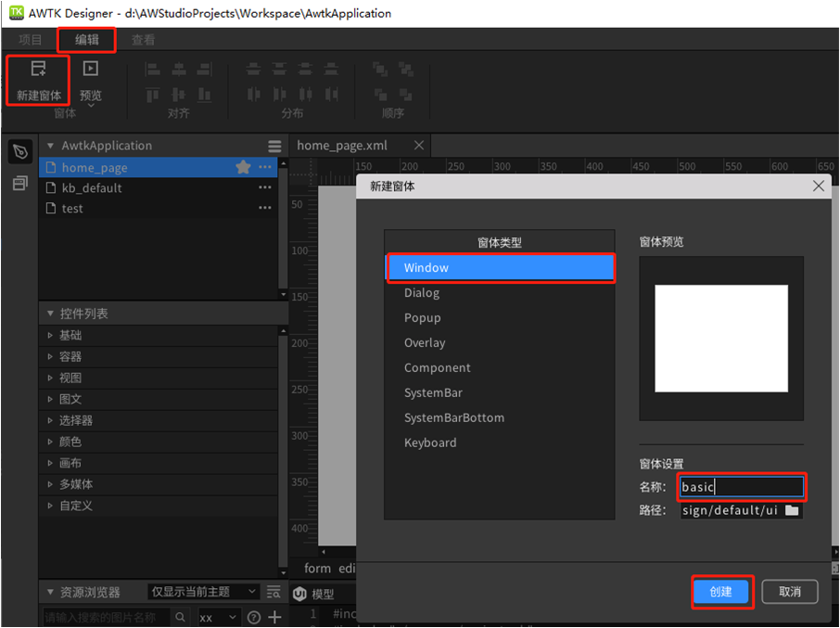Expand the 图文 widget category
The height and width of the screenshot is (628, 840).
point(50,399)
